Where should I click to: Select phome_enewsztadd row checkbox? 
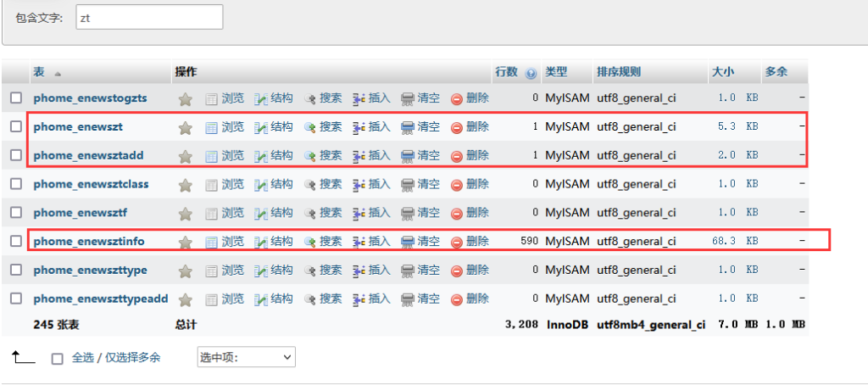coord(16,155)
